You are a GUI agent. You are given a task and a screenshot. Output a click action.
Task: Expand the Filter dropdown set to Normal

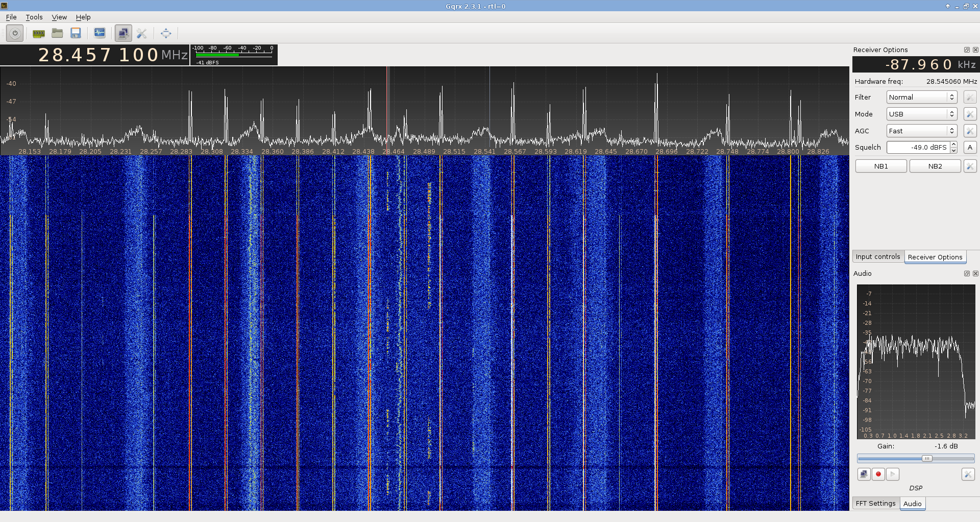pyautogui.click(x=921, y=97)
